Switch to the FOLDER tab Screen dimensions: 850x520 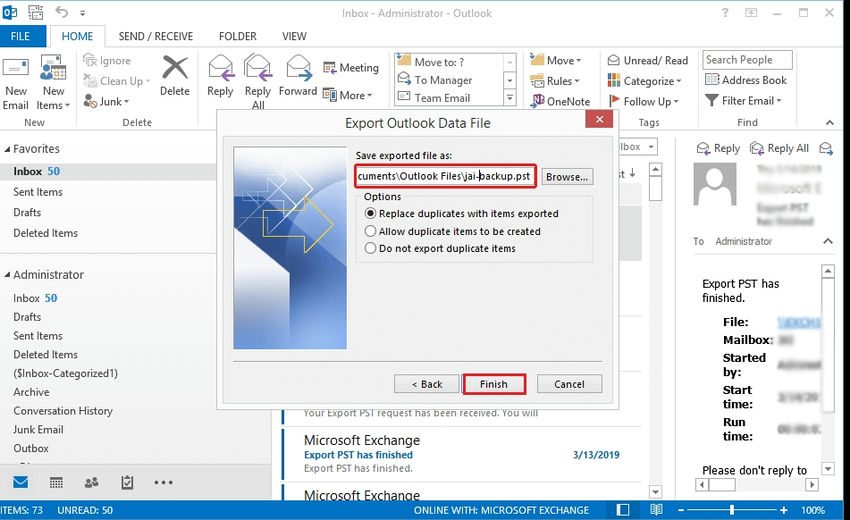click(237, 36)
